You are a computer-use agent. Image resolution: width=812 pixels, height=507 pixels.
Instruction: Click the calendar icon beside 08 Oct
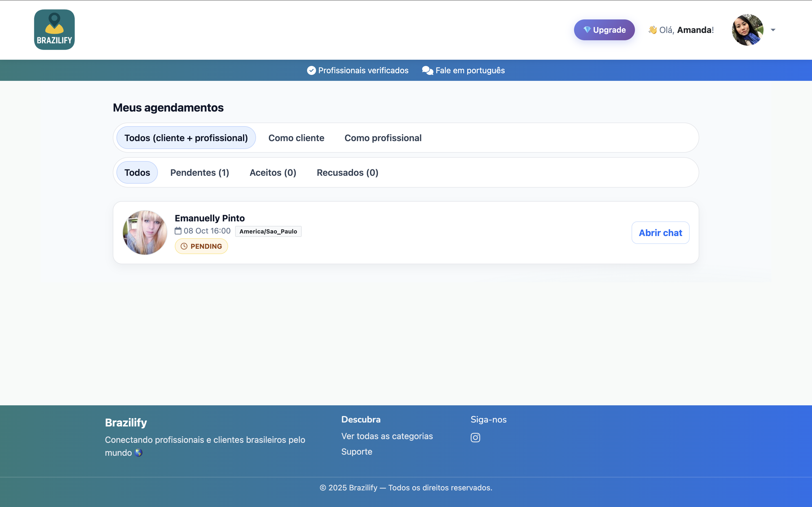click(178, 231)
